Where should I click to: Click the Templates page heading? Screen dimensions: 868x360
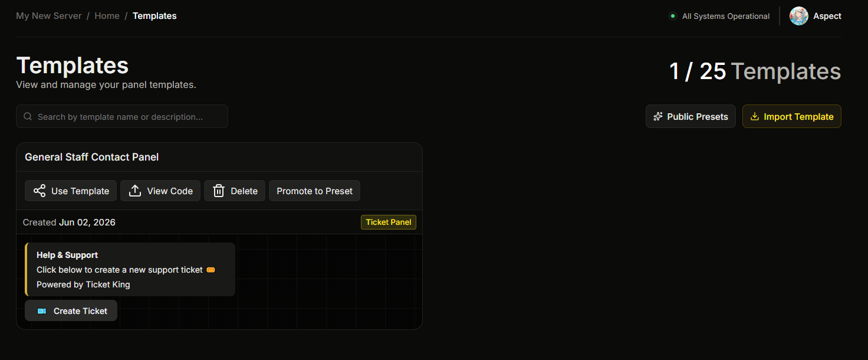coord(73,66)
